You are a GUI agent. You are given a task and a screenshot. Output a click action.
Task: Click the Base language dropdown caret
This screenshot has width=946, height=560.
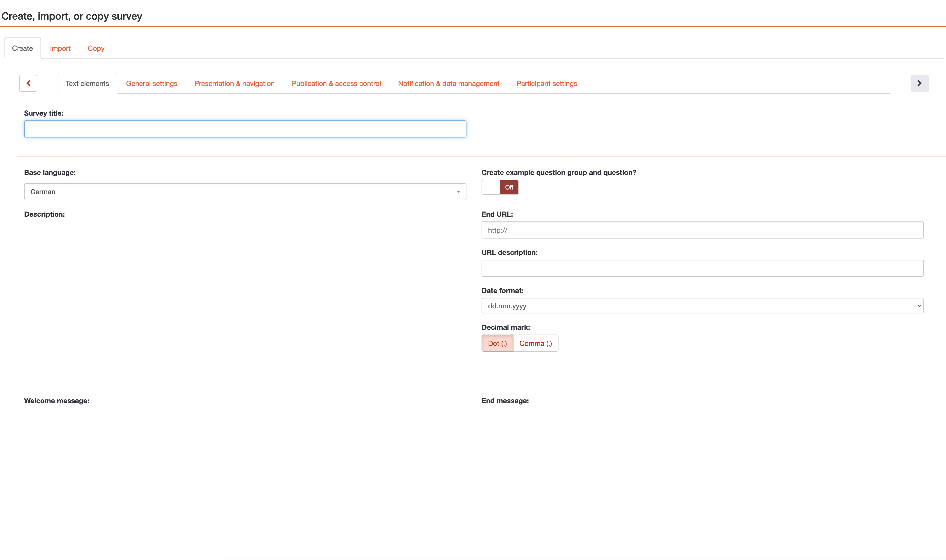point(458,192)
